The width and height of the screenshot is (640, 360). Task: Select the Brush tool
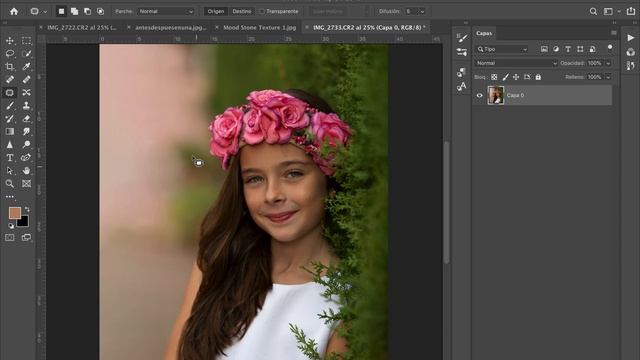click(10, 106)
